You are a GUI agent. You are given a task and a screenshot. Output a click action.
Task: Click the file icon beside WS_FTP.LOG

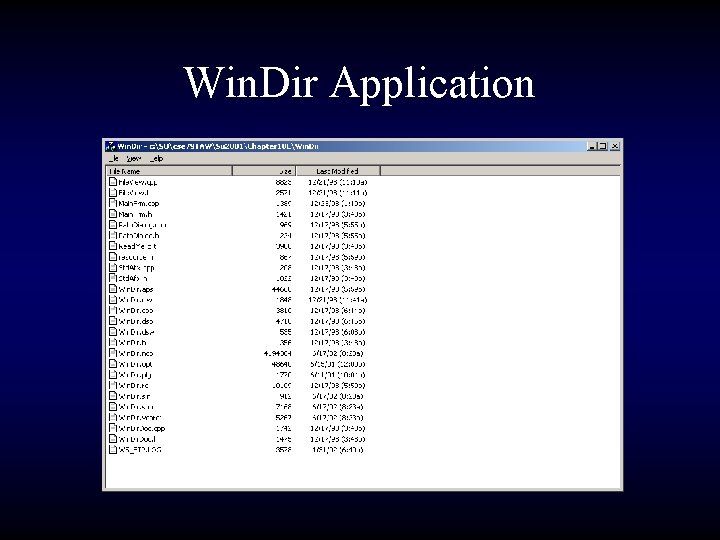113,450
